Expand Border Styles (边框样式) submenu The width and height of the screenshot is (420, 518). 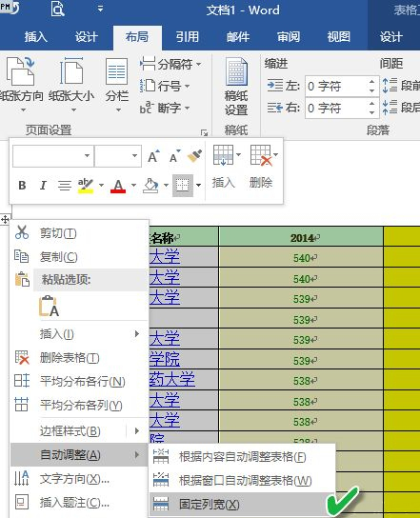(79, 431)
